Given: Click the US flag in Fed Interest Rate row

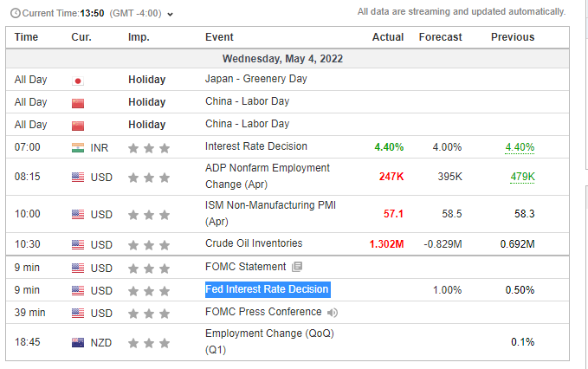Looking at the screenshot, I should pos(78,291).
